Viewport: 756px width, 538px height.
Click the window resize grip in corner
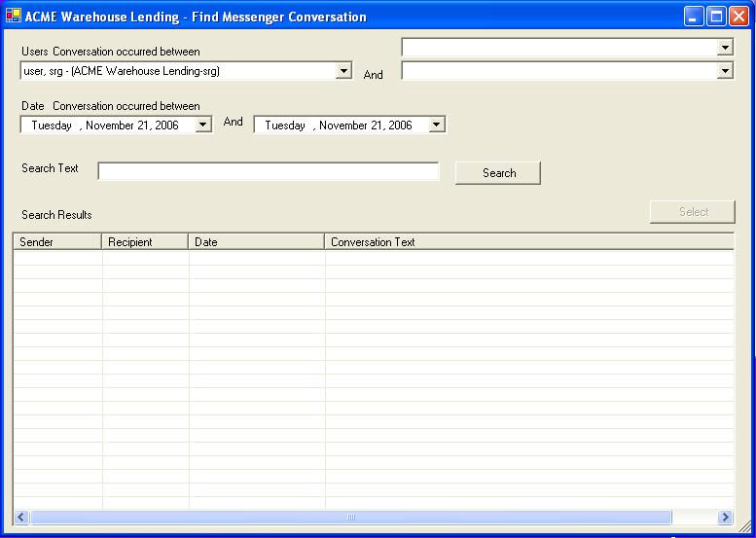pos(745,526)
